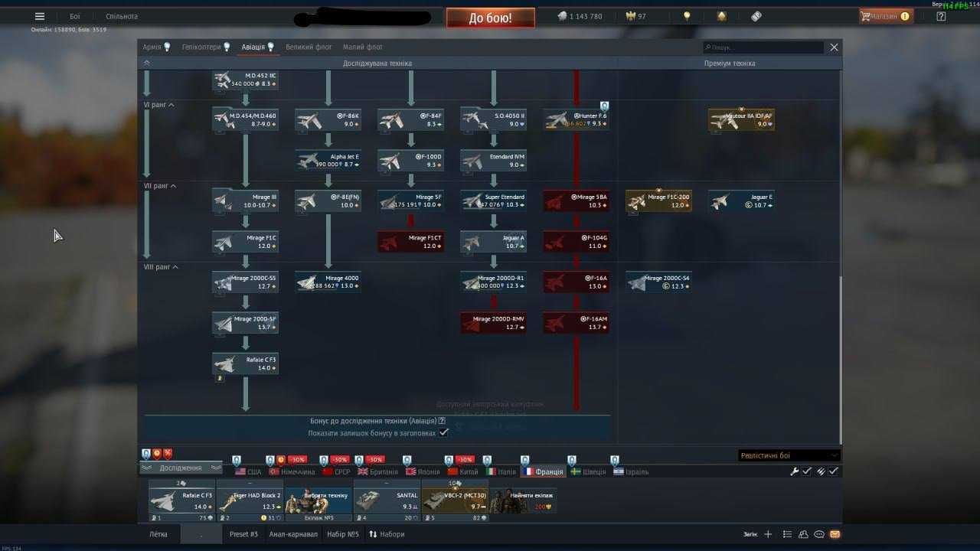Image resolution: width=980 pixels, height=551 pixels.
Task: Switch to the Гелікоптери tab
Action: pyautogui.click(x=206, y=47)
